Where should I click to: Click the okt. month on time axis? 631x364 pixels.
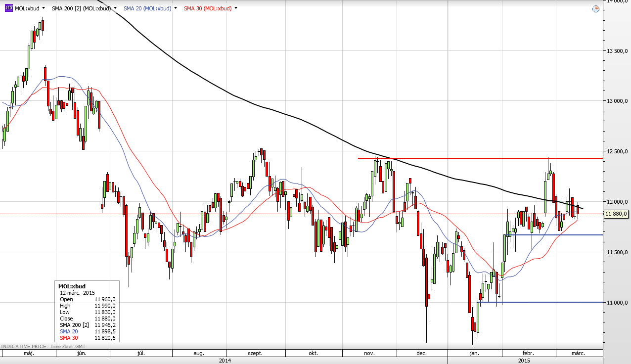pos(313,354)
